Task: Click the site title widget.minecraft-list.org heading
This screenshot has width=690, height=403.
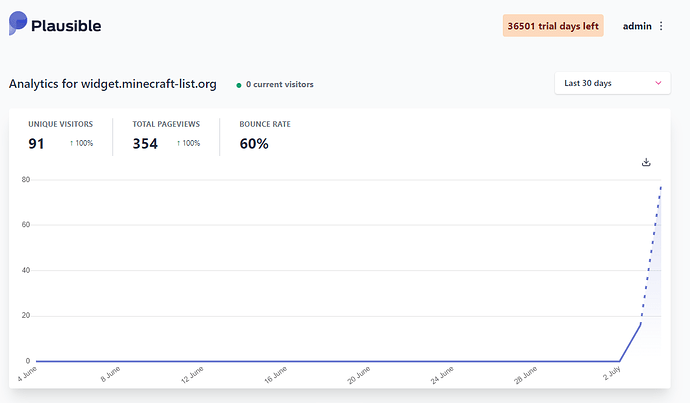Action: pos(113,84)
